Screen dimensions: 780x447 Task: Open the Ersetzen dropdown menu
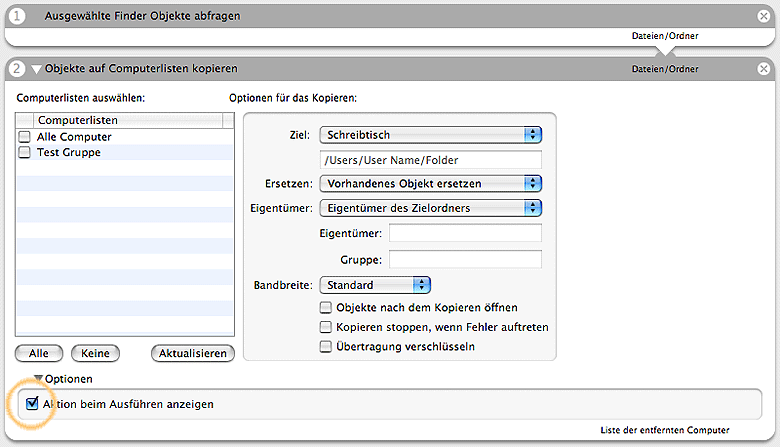(430, 184)
